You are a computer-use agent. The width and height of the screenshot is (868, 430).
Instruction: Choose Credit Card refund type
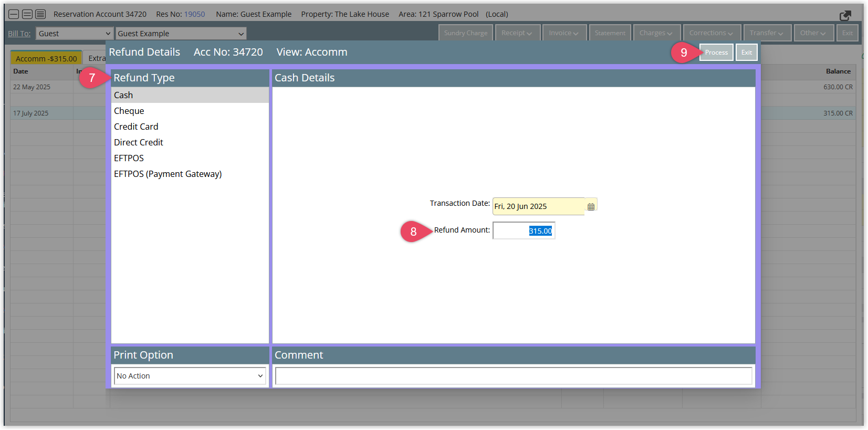pos(190,127)
